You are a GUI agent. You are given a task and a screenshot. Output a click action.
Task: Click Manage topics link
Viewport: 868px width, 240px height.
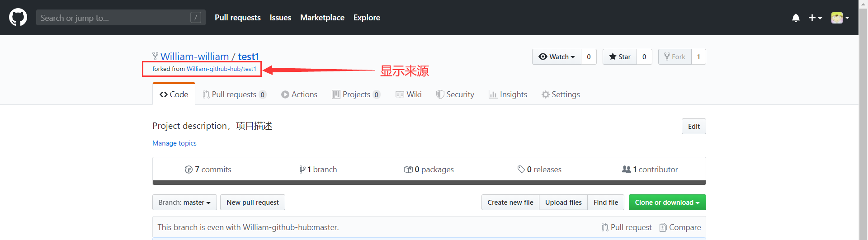tap(175, 143)
